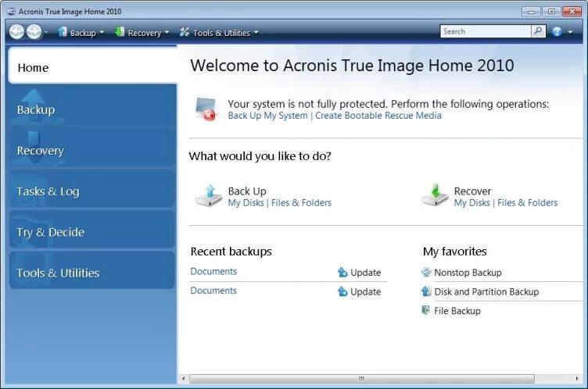588x389 pixels.
Task: Go forward with the toolbar forward arrow
Action: 34,32
